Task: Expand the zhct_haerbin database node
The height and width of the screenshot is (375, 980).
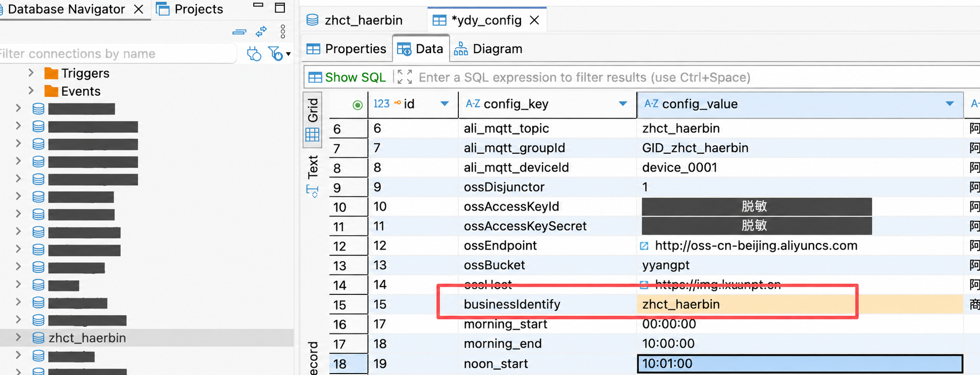Action: (18, 337)
